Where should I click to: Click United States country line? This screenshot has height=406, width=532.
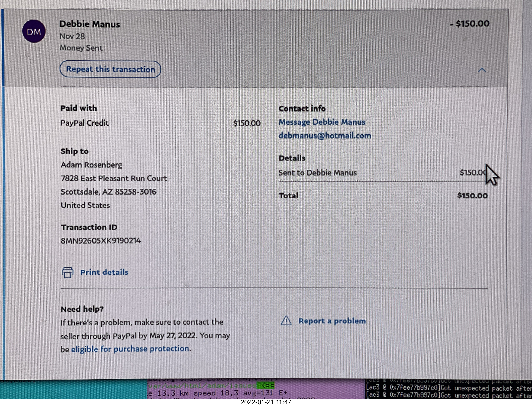pyautogui.click(x=85, y=205)
